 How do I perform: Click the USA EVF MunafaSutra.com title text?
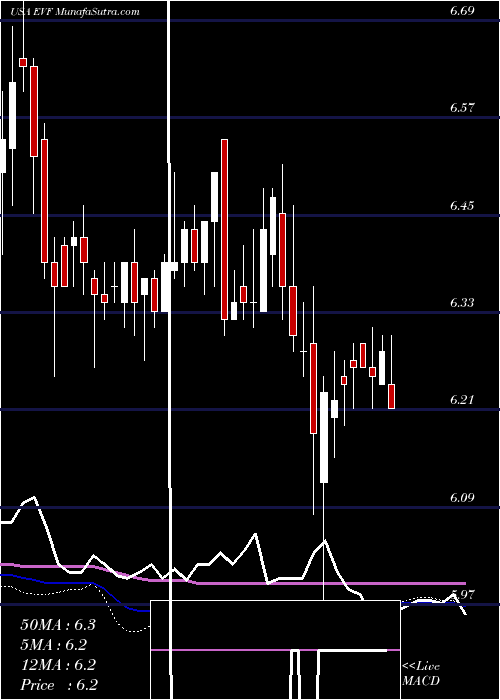[x=75, y=12]
